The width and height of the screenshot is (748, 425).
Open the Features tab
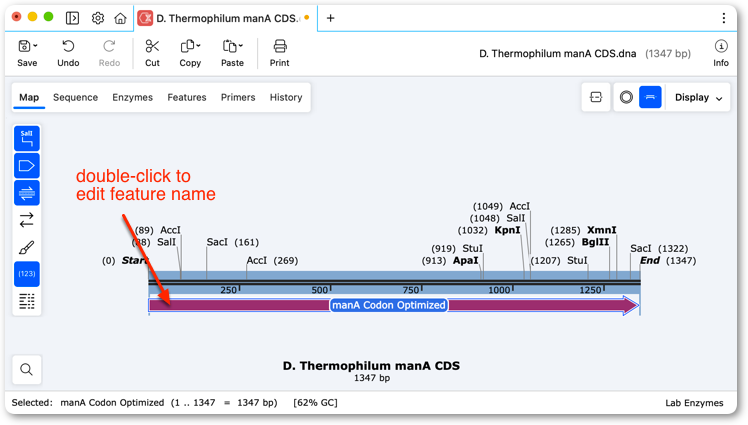pyautogui.click(x=187, y=97)
